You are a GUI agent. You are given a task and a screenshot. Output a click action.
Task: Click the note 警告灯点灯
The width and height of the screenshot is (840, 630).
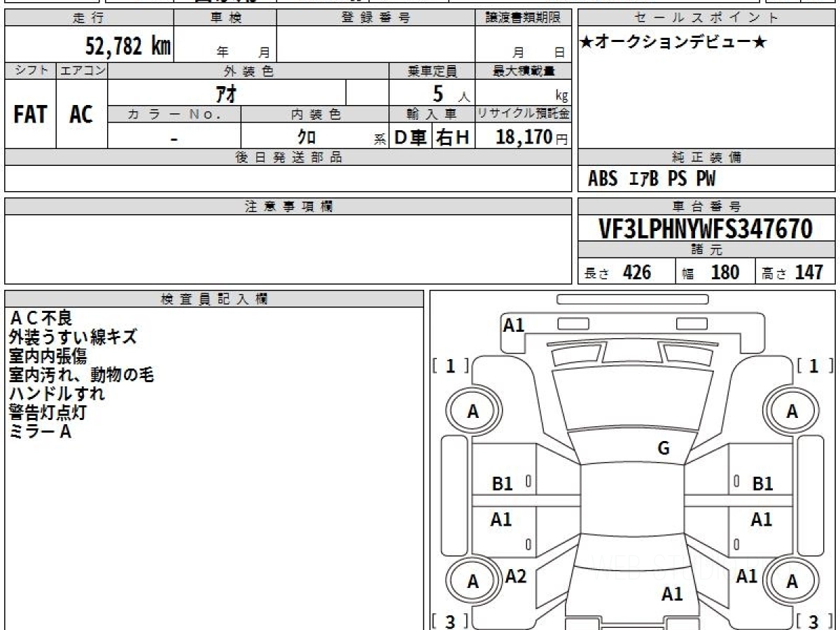pyautogui.click(x=48, y=413)
